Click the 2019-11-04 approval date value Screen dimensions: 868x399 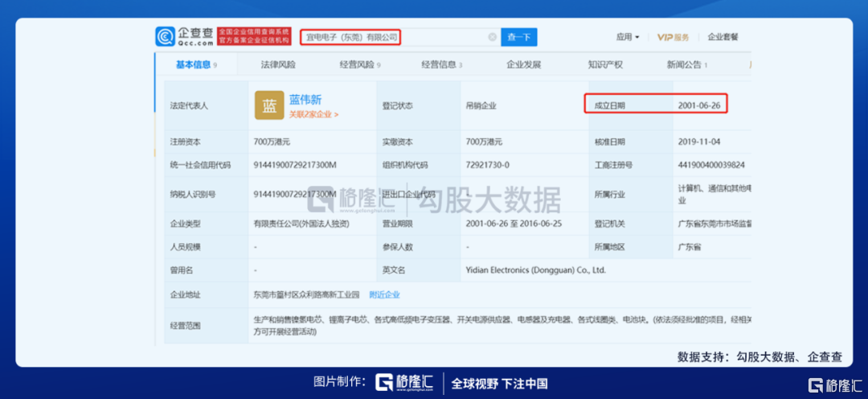tap(698, 142)
